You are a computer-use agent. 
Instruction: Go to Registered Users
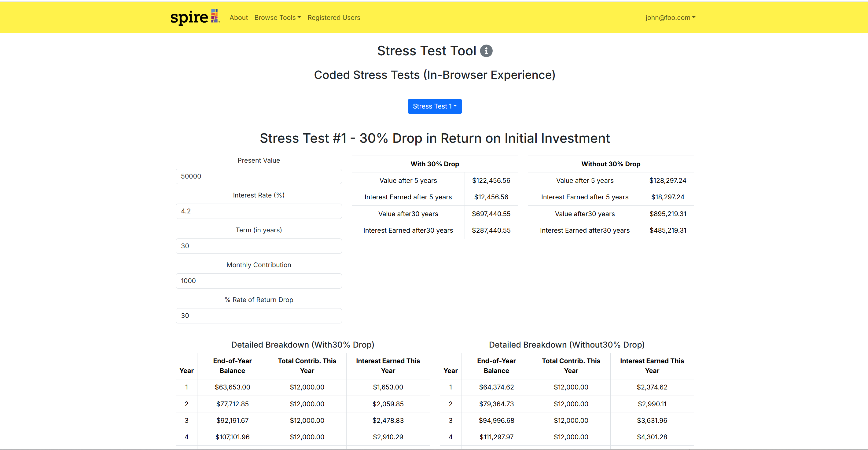(x=333, y=17)
